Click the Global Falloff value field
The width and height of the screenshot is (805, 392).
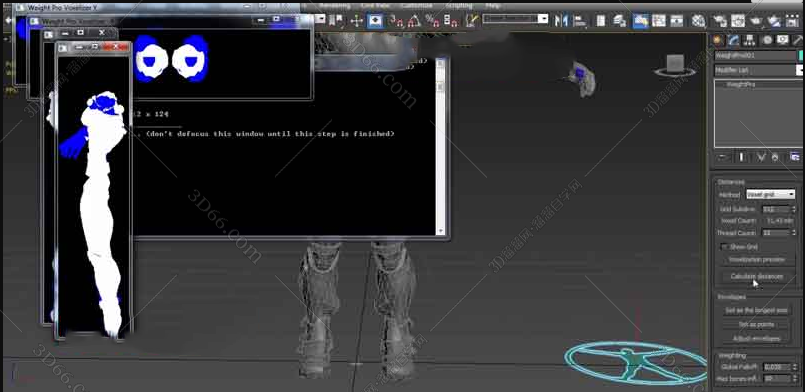(x=777, y=367)
